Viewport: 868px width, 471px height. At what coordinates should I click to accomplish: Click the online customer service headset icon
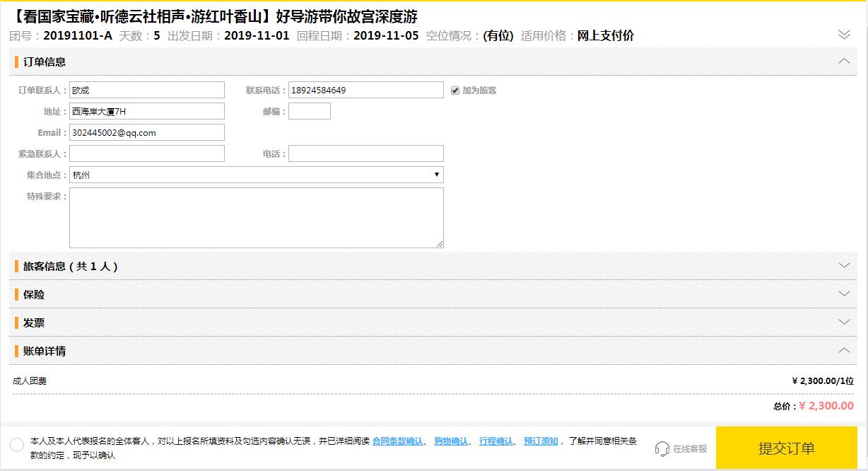(662, 448)
